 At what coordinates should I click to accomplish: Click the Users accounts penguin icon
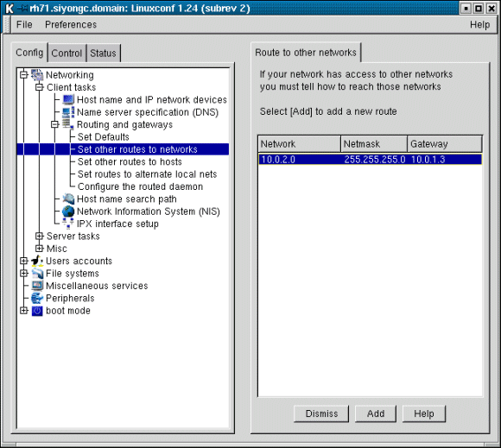(37, 261)
